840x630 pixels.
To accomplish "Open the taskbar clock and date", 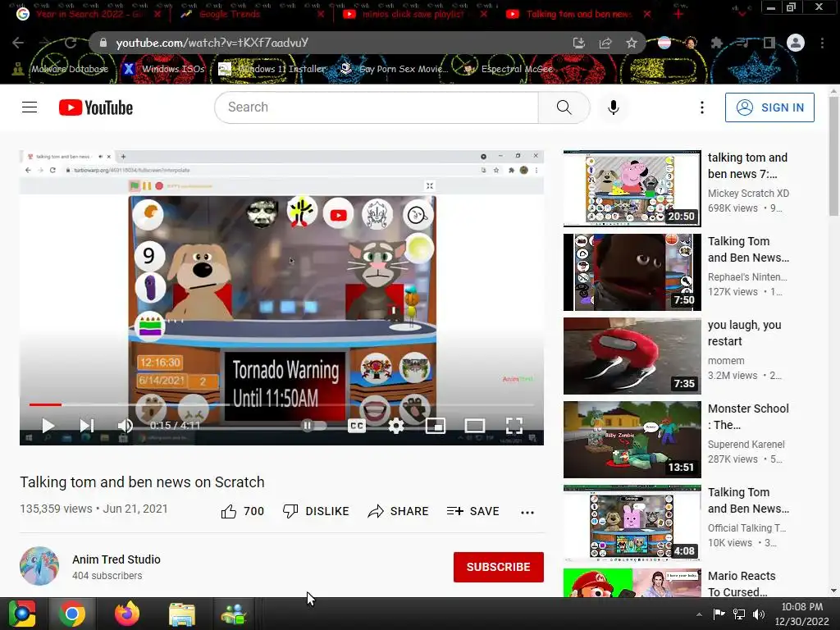I will pos(801,614).
